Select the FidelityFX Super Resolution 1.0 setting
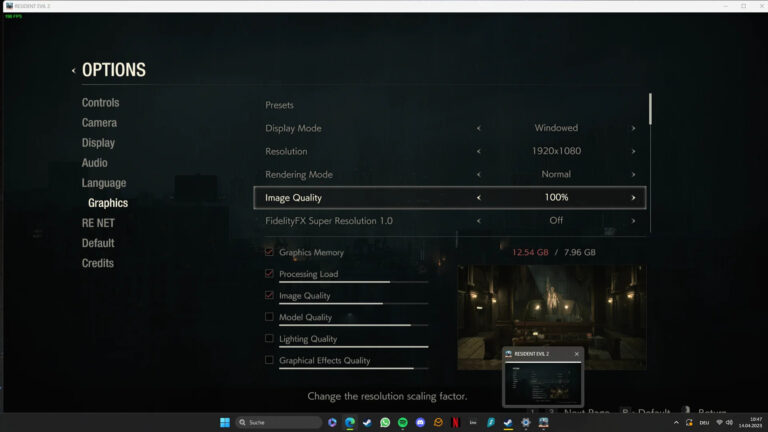The height and width of the screenshot is (432, 768). [329, 221]
